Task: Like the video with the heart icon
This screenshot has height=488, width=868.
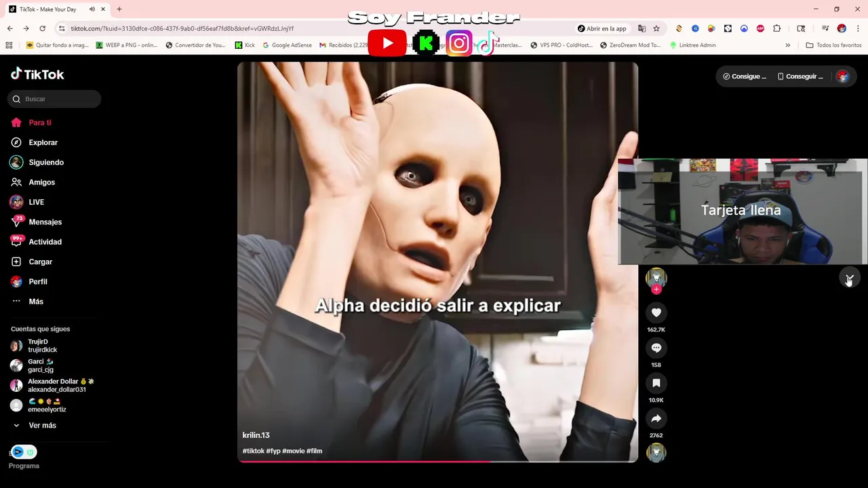Action: coord(656,312)
